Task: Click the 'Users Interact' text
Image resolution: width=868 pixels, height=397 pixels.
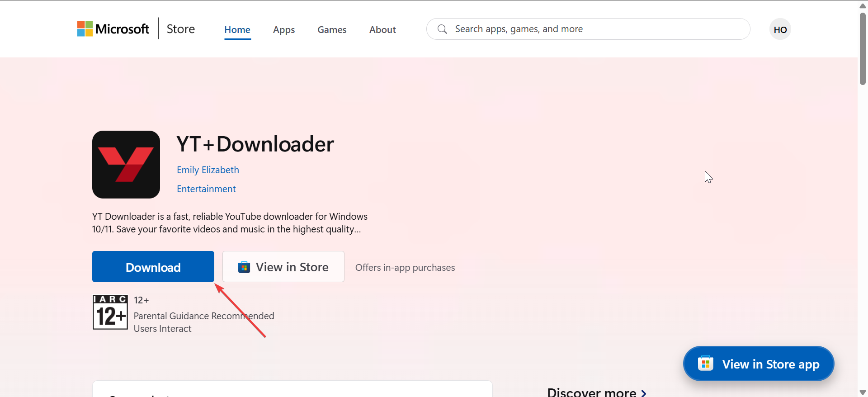Action: tap(163, 329)
